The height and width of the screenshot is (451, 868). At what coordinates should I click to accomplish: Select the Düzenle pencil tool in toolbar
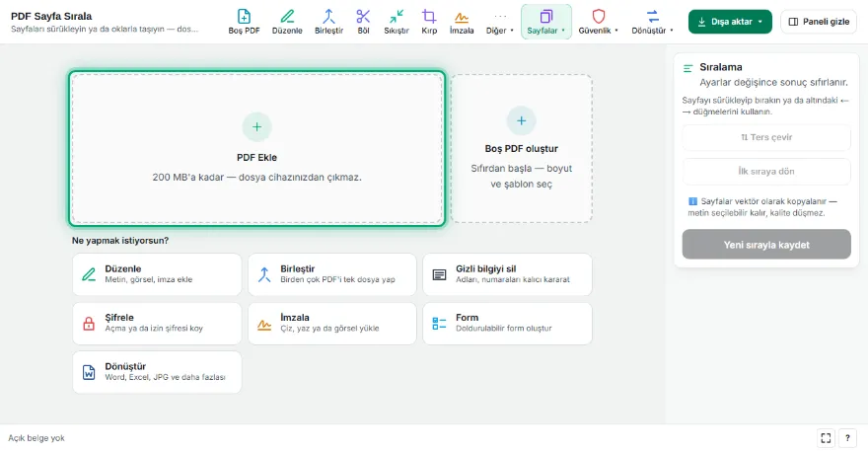tap(287, 22)
